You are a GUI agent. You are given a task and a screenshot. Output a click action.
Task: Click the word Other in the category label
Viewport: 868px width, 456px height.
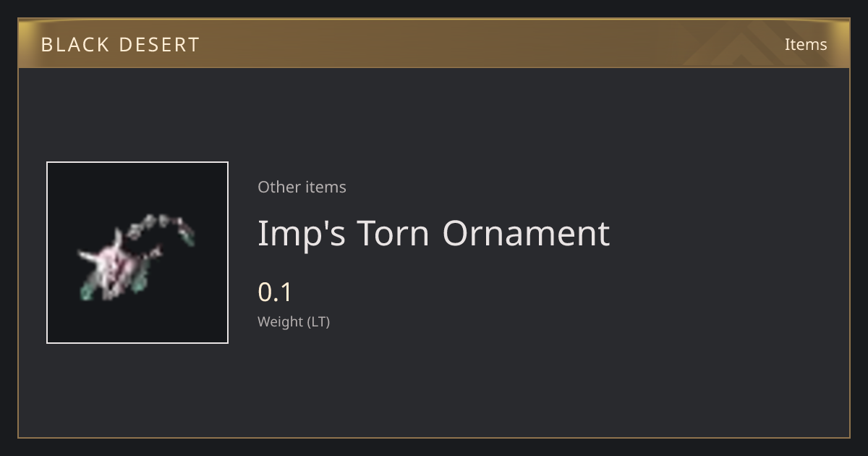[x=278, y=187]
